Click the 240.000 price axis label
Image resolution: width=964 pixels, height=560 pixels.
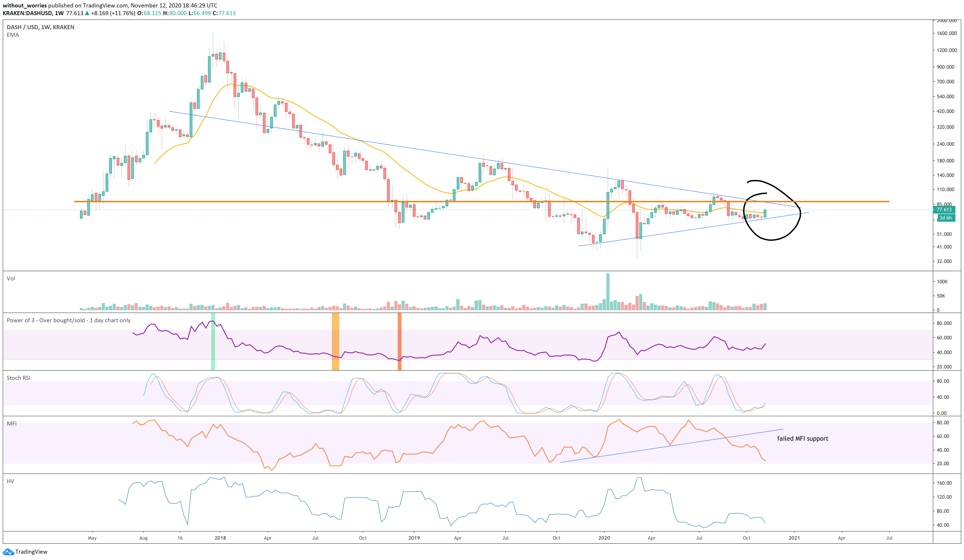click(945, 144)
